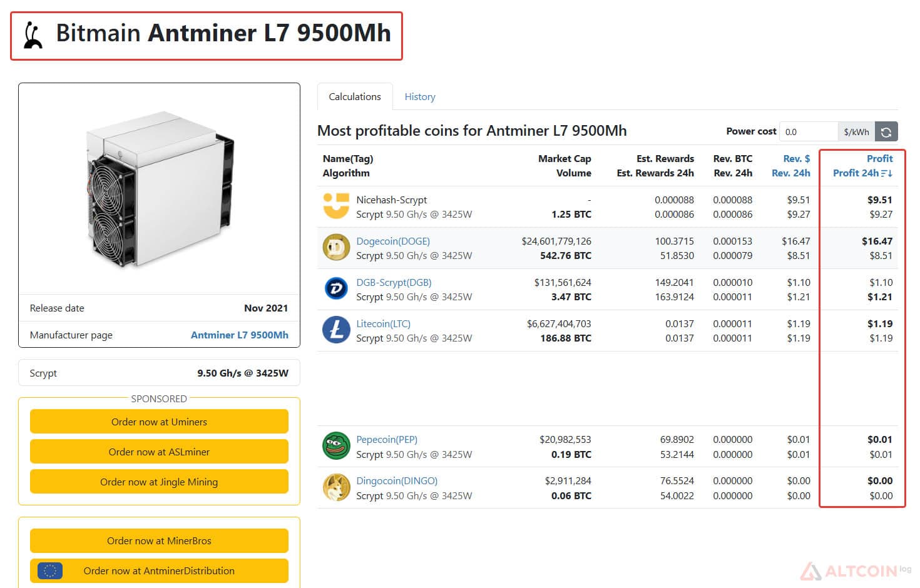Viewport: 920px width, 588px height.
Task: Click the $131,561,624 DGB market cap
Action: click(x=563, y=282)
